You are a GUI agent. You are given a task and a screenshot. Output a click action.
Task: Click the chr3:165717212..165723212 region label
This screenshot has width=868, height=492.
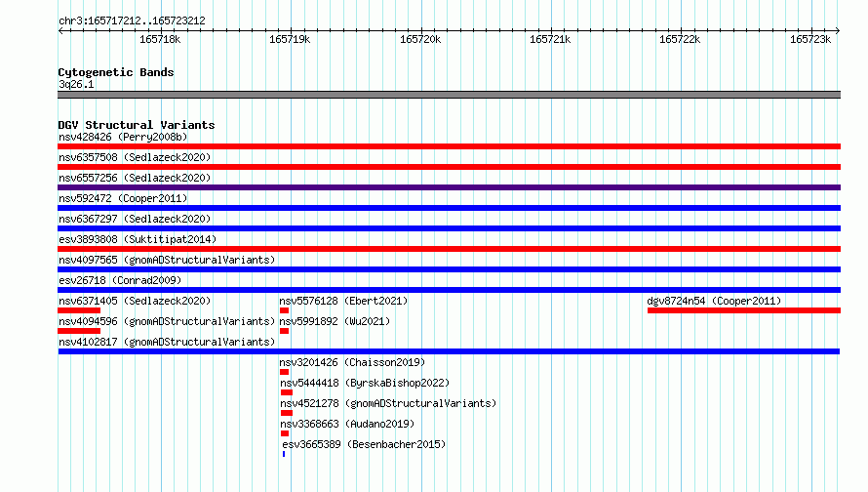click(132, 20)
